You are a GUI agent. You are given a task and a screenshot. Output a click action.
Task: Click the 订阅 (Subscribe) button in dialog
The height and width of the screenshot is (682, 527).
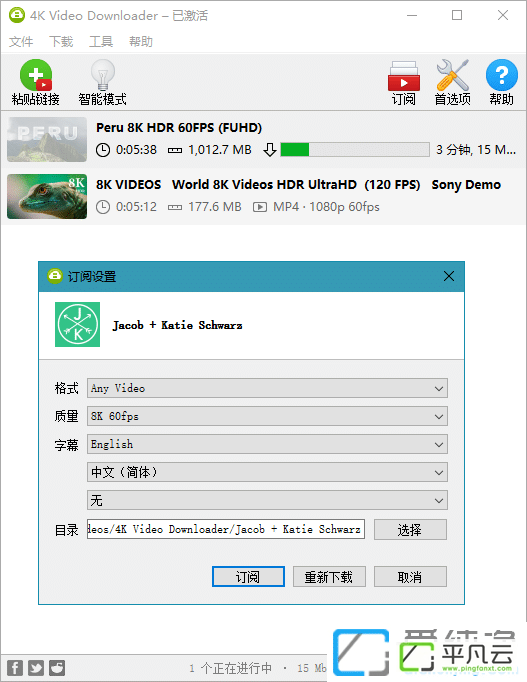248,577
